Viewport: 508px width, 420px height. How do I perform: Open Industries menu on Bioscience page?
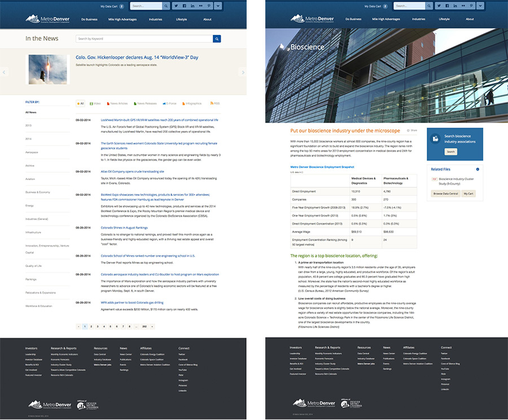(419, 19)
